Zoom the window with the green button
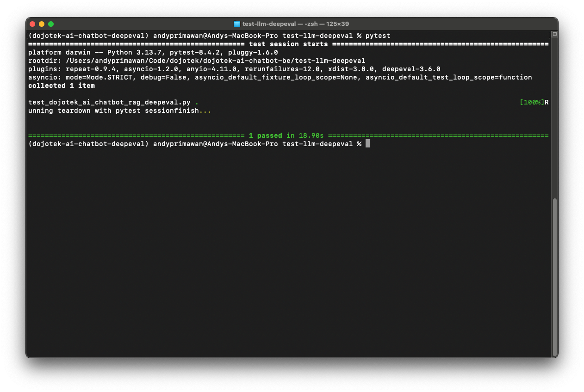The height and width of the screenshot is (392, 584). point(51,24)
